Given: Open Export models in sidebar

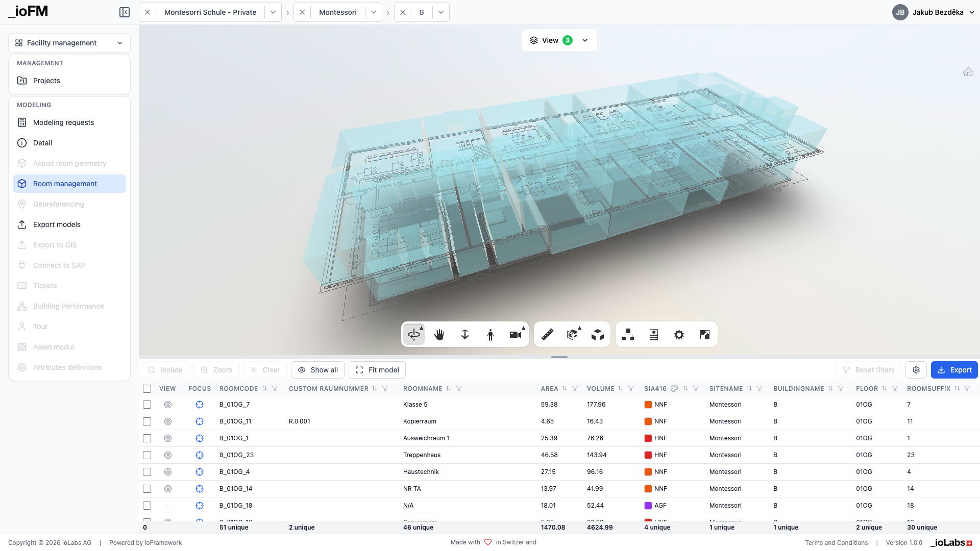Looking at the screenshot, I should 57,224.
